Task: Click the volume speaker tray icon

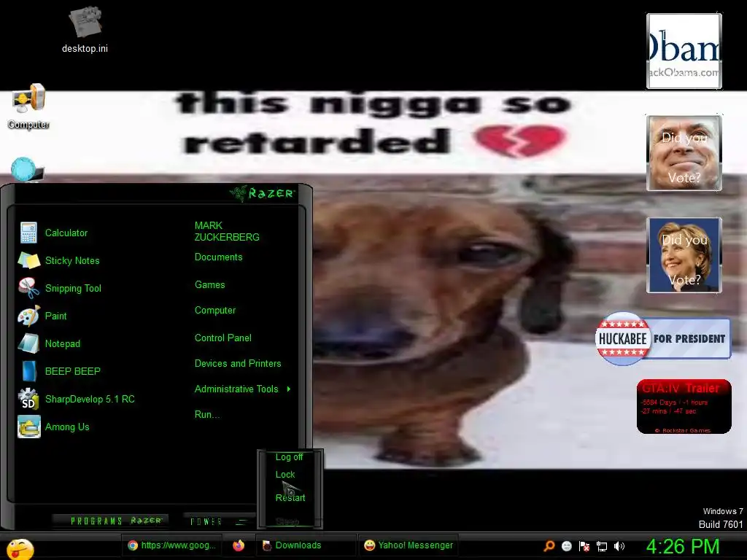Action: [619, 545]
